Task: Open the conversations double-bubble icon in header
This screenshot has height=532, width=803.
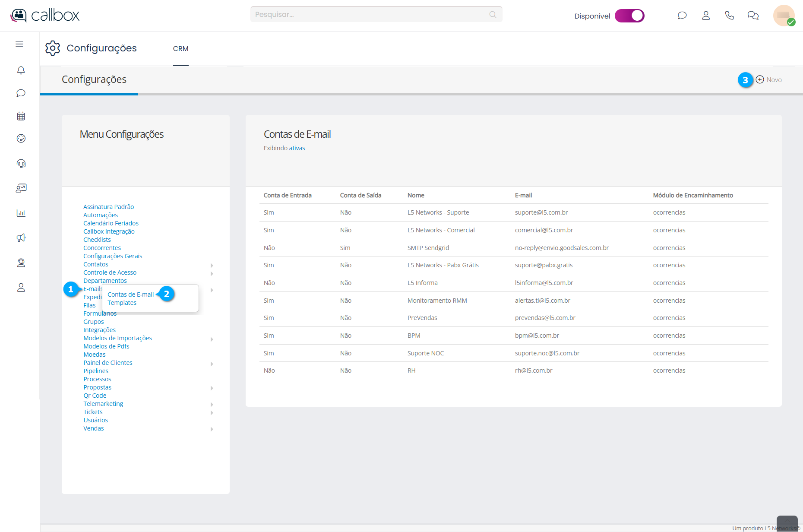Action: tap(753, 16)
